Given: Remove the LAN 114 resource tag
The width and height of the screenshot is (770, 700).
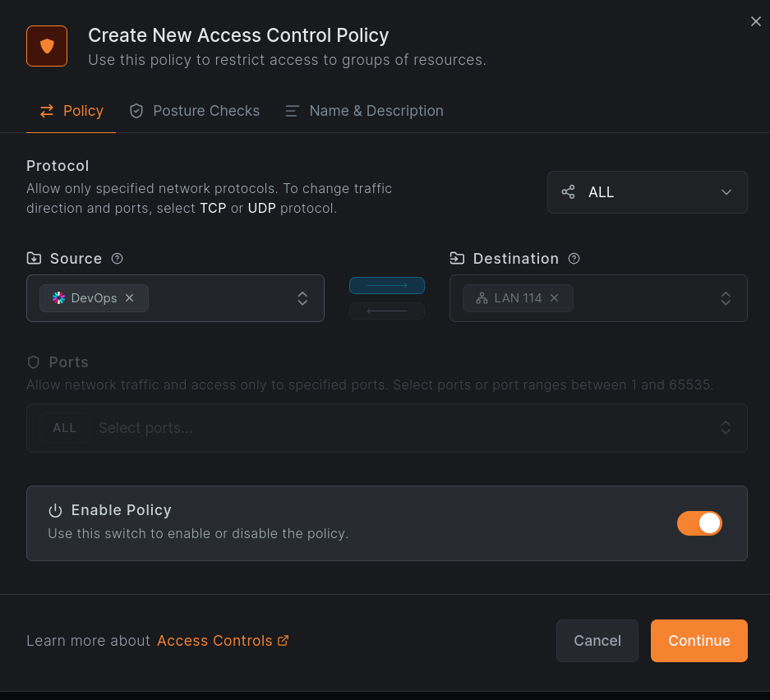Looking at the screenshot, I should [x=555, y=298].
